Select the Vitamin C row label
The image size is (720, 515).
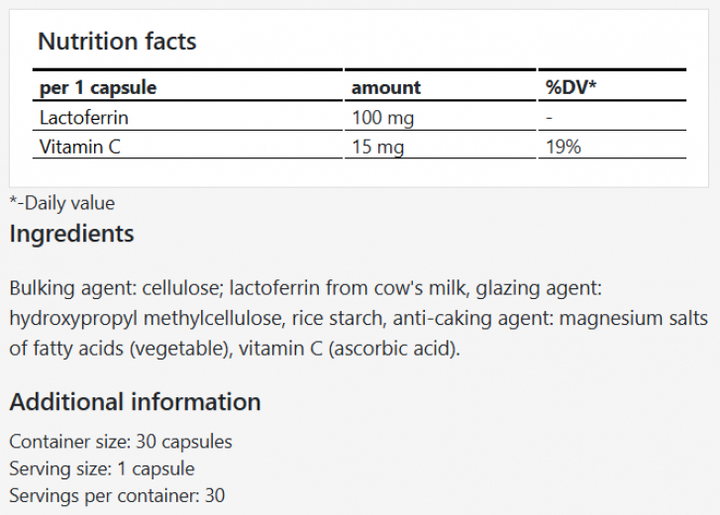80,146
